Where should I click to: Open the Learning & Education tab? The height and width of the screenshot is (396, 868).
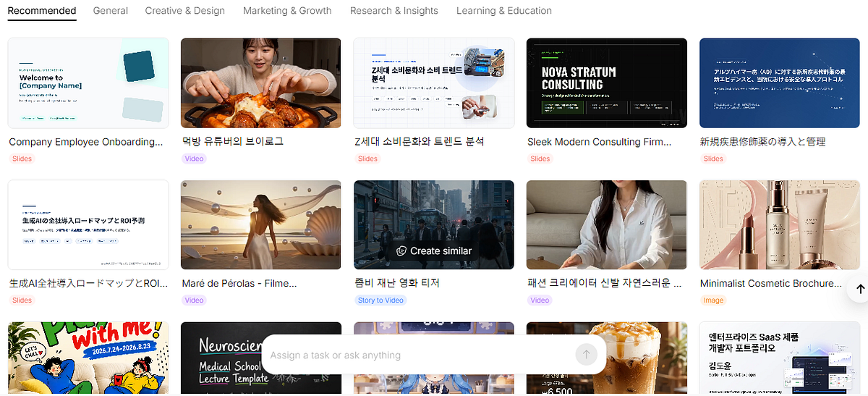click(x=504, y=11)
